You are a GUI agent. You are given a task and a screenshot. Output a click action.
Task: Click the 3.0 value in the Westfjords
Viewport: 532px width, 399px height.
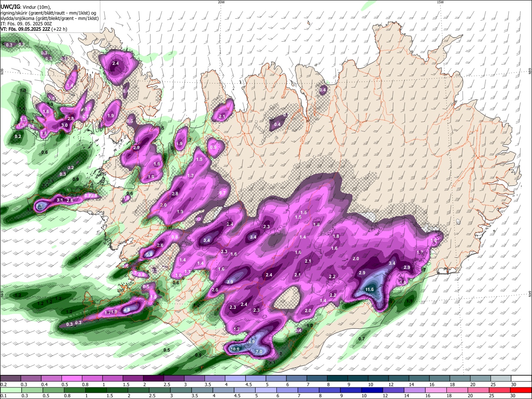click(x=64, y=125)
